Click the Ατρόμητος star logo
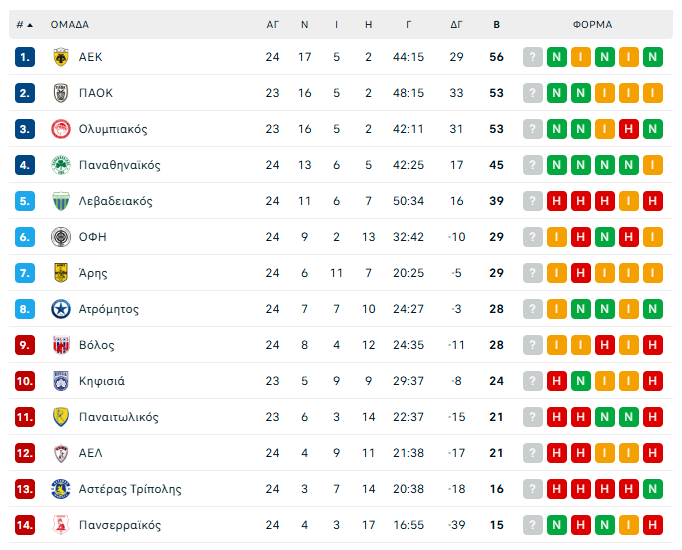The width and height of the screenshot is (682, 550). coord(60,309)
